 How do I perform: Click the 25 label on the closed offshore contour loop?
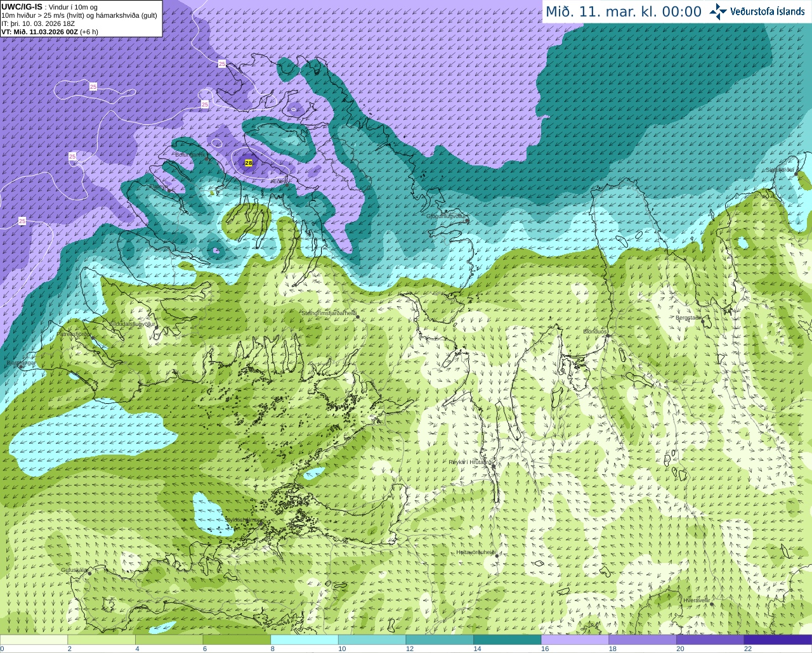click(x=93, y=86)
